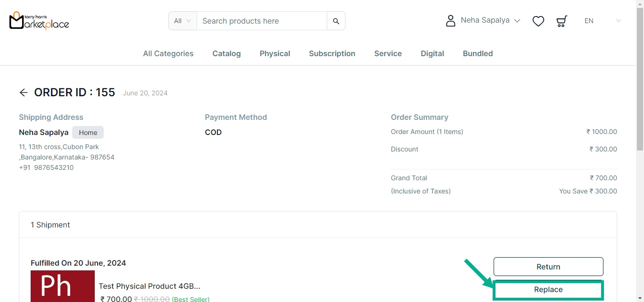The image size is (644, 302).
Task: Select the Digital category
Action: [x=432, y=54]
